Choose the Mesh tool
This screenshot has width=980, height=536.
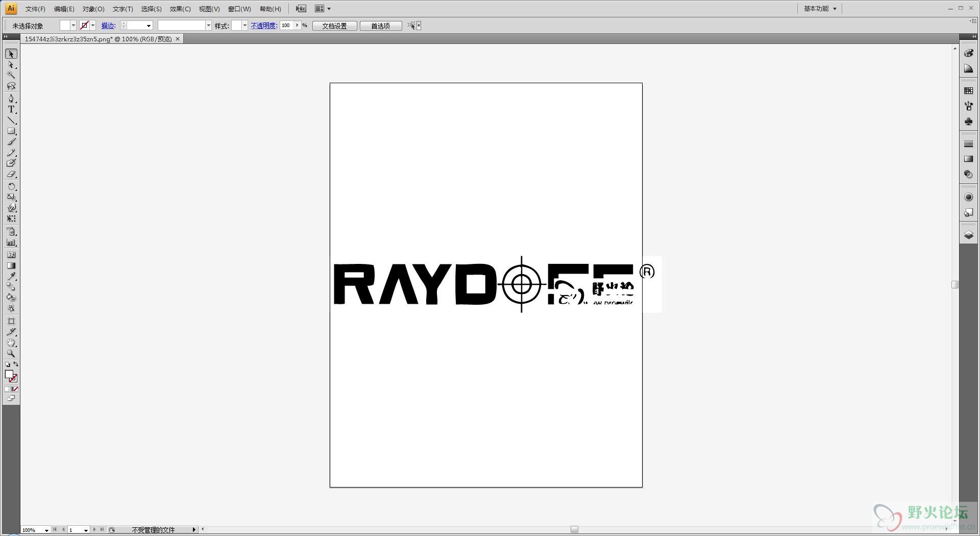pos(11,255)
